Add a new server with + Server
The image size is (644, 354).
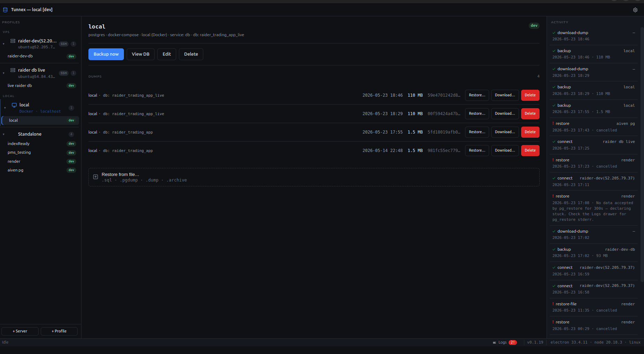(20, 331)
